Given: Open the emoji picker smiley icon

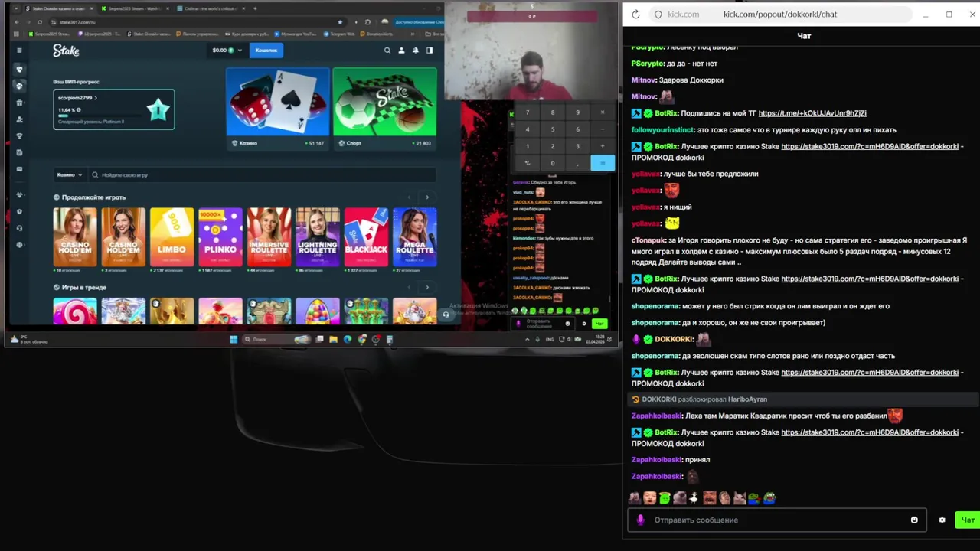Looking at the screenshot, I should pyautogui.click(x=914, y=520).
